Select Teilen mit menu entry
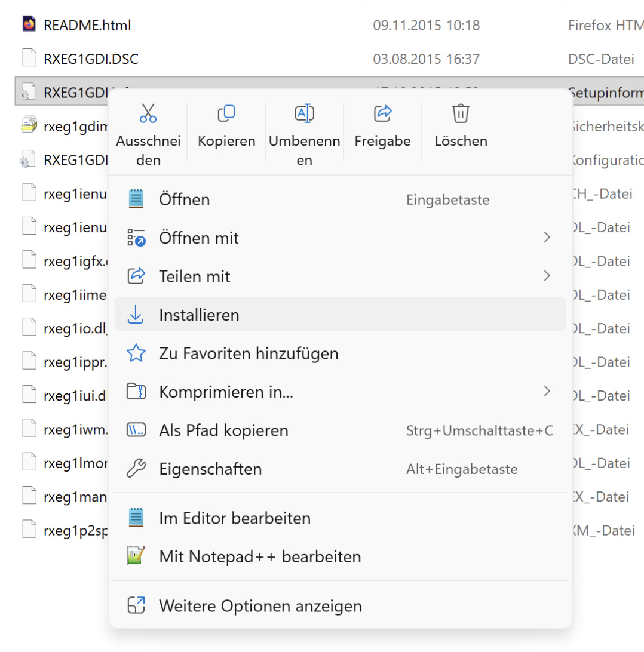 340,276
